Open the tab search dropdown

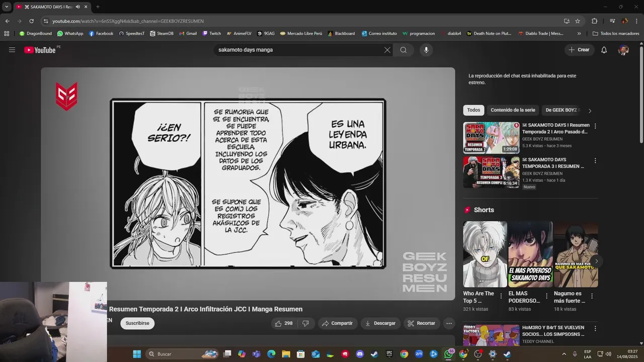tap(7, 7)
